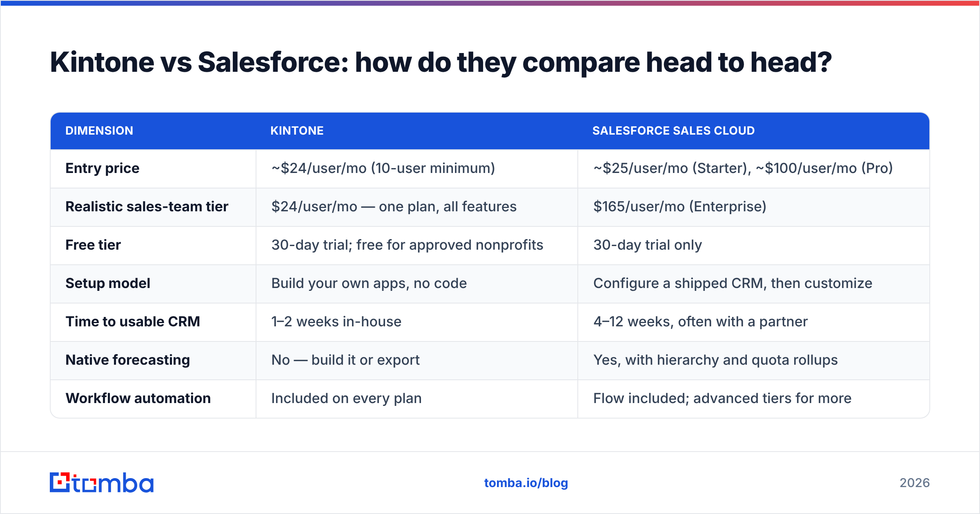Select the Free tier row label
980x514 pixels.
click(x=93, y=245)
